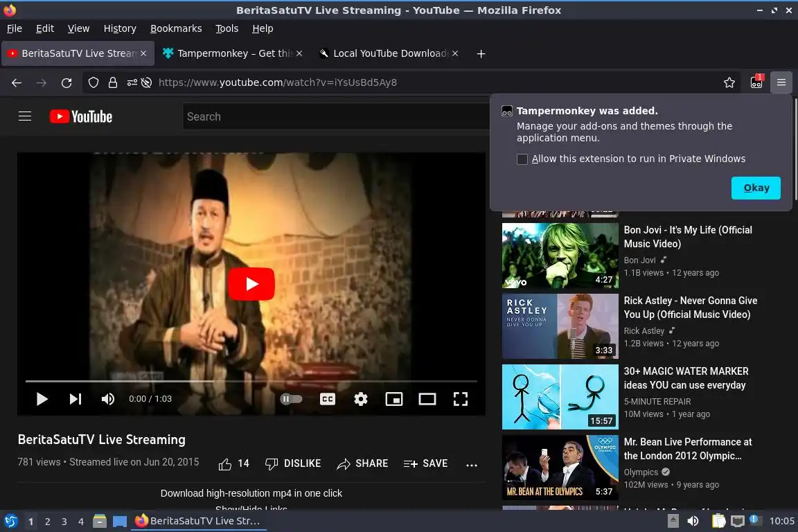This screenshot has height=532, width=798.
Task: Click the site security padlock icon
Action: [113, 82]
